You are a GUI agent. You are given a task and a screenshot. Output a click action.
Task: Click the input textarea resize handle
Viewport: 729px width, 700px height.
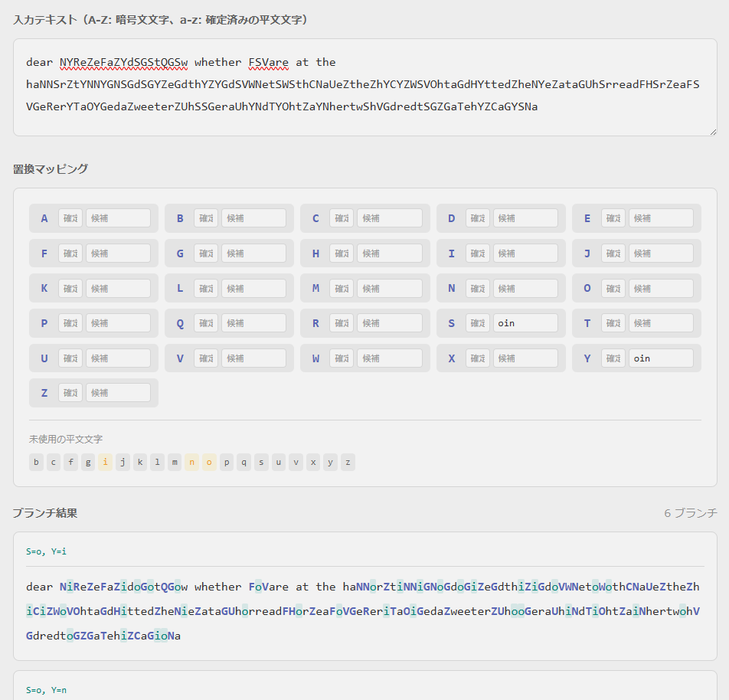pyautogui.click(x=712, y=132)
